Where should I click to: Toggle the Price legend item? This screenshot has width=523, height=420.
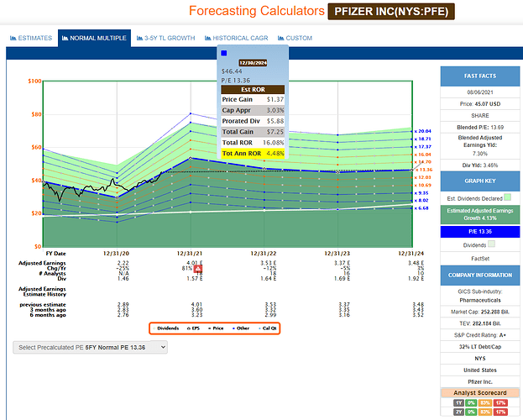[216, 328]
